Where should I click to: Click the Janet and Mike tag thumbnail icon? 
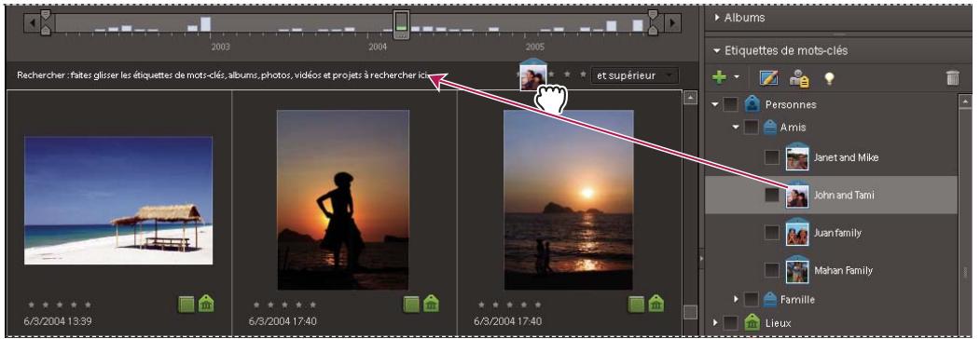[x=797, y=156]
